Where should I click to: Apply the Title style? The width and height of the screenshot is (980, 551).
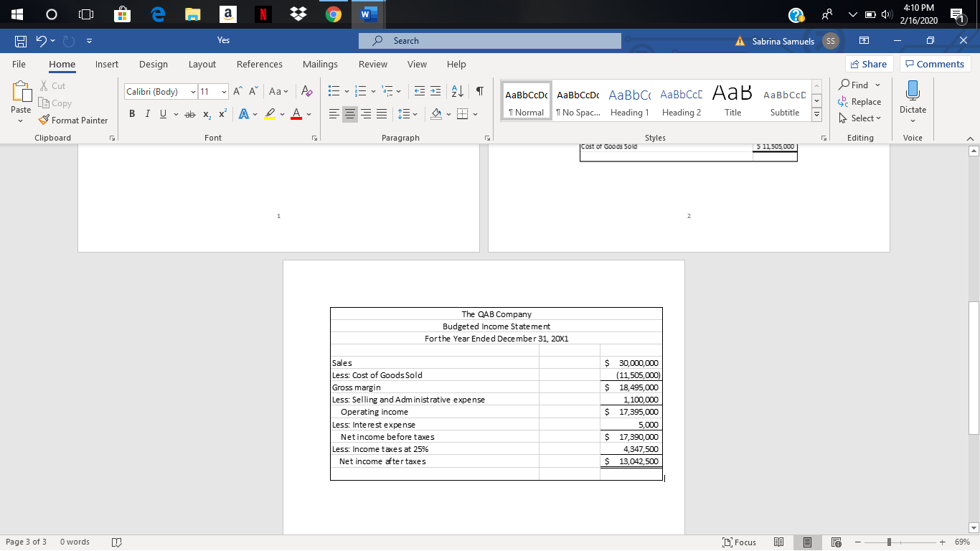[x=733, y=100]
